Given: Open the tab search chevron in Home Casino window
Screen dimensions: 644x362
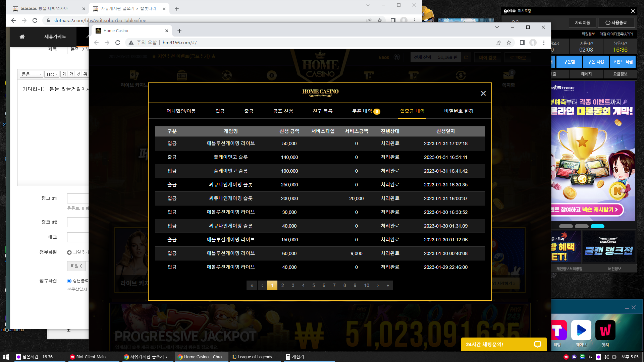Looking at the screenshot, I should click(497, 27).
